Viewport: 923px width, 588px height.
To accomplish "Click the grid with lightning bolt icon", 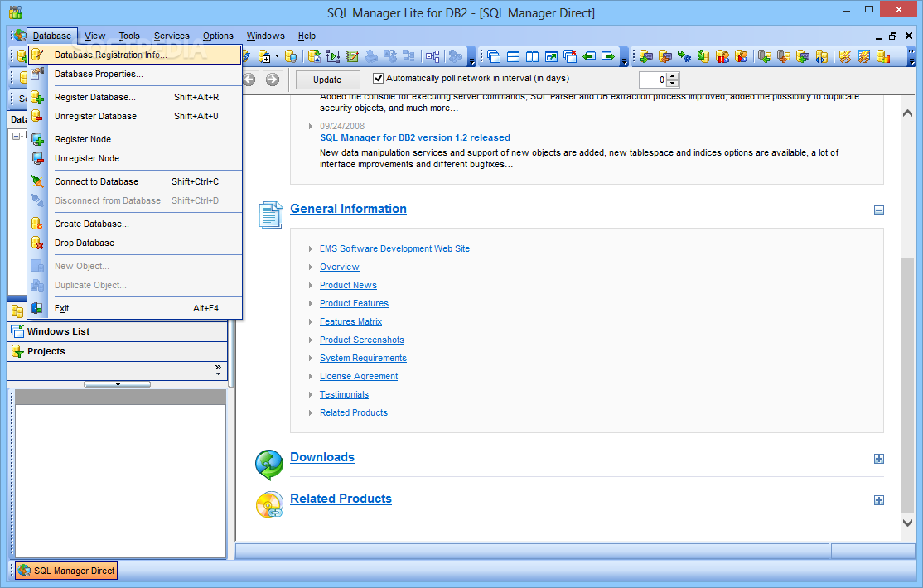I will coord(864,56).
